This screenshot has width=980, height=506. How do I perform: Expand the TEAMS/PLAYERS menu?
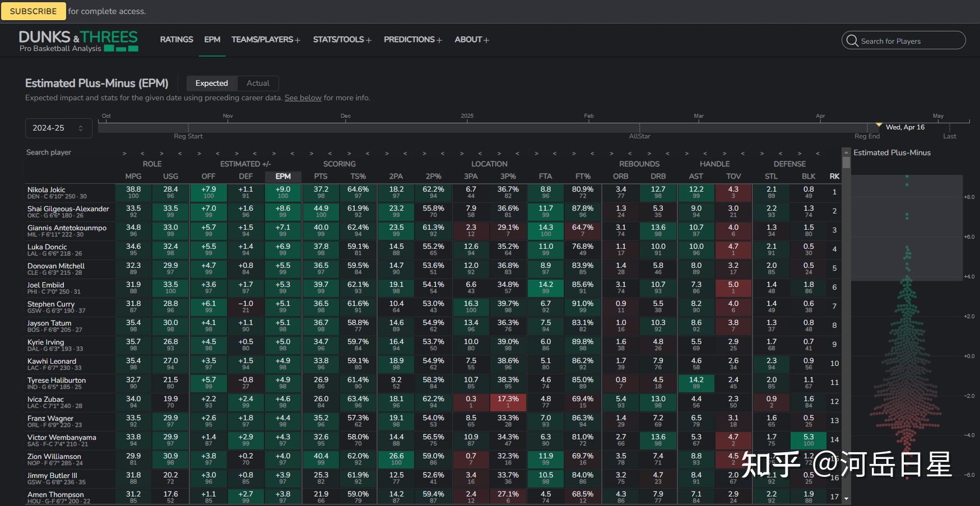[x=266, y=40]
